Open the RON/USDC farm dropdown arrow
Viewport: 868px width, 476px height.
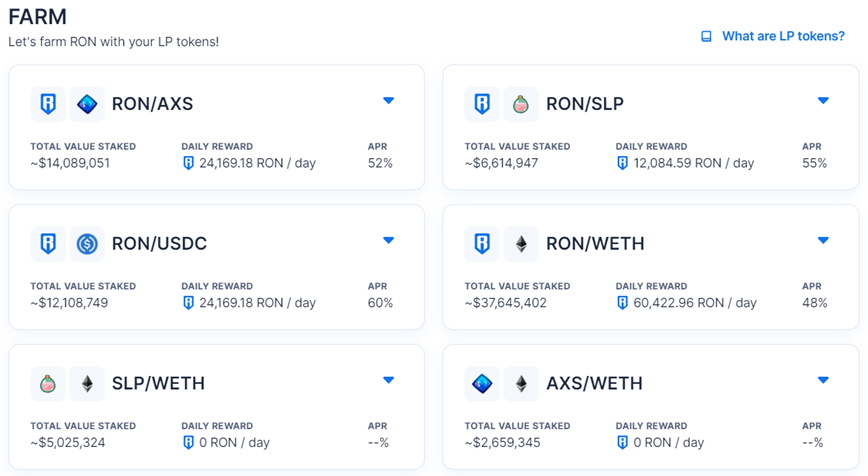pos(389,241)
